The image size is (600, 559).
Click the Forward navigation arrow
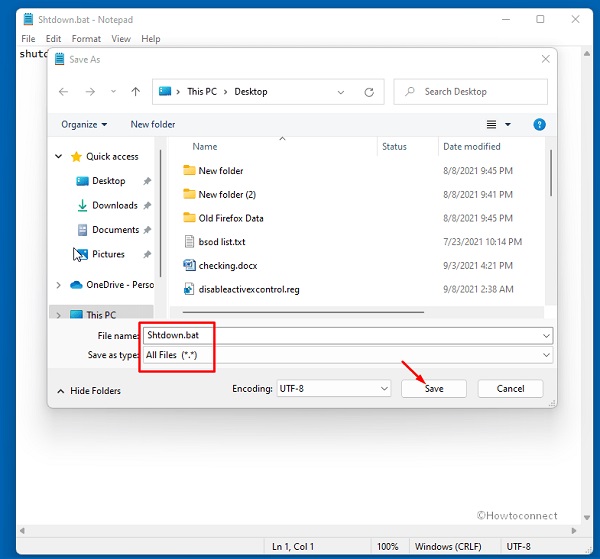click(x=90, y=92)
